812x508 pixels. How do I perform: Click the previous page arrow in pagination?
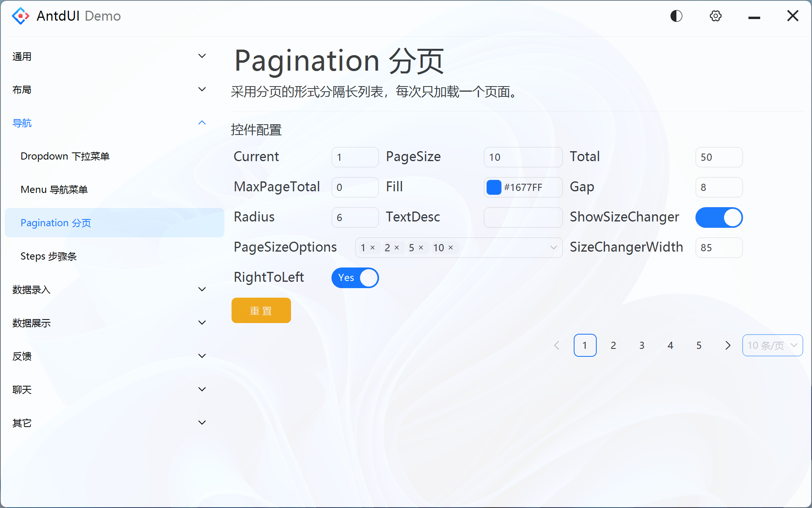[556, 345]
